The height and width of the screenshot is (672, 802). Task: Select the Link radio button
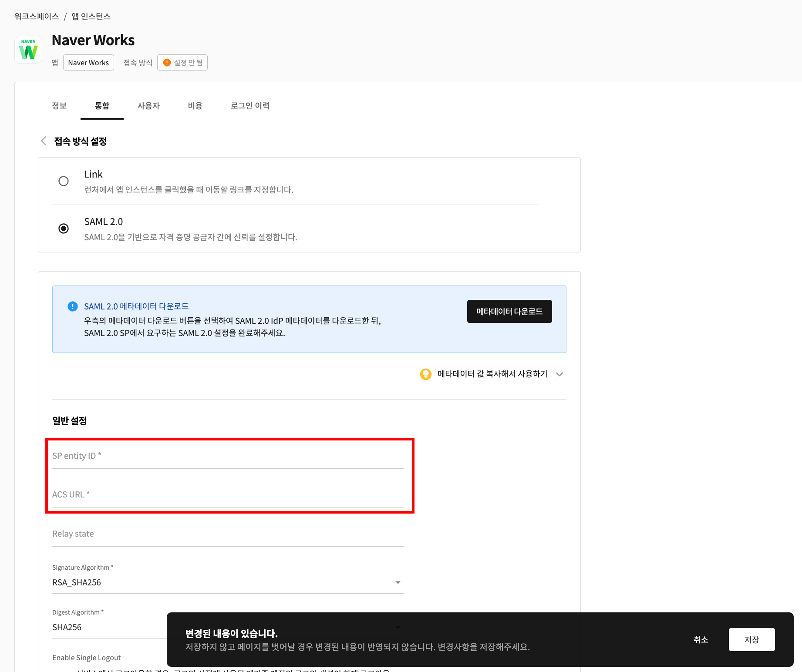tap(64, 181)
